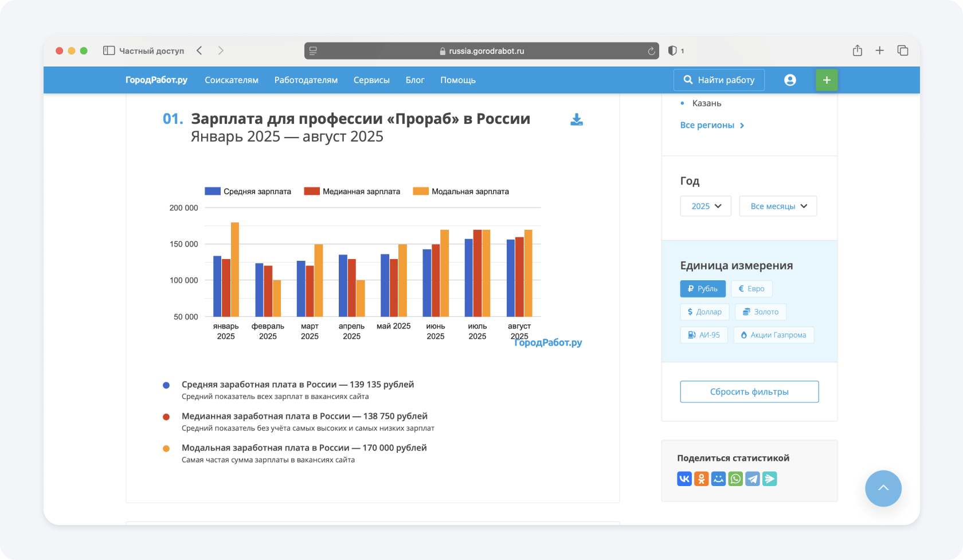Open the 2025 year dropdown
Screen dimensions: 963x560
706,206
